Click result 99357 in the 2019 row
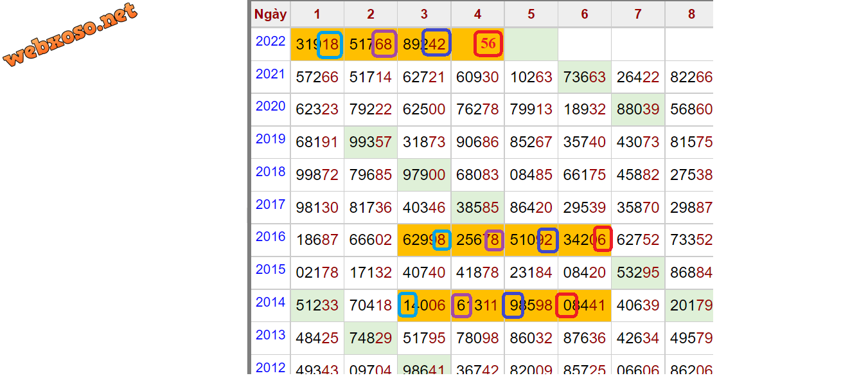 370,143
